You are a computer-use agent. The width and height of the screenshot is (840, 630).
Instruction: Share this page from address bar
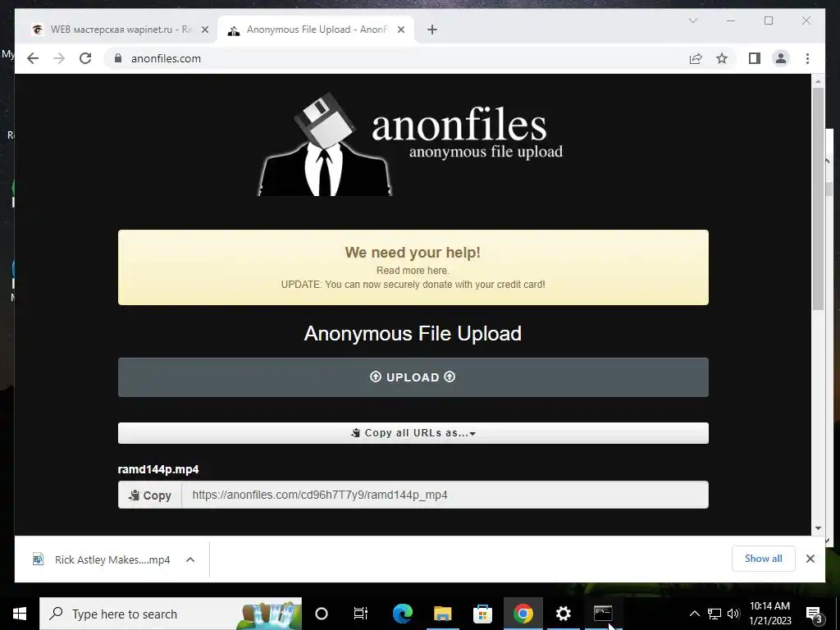696,58
